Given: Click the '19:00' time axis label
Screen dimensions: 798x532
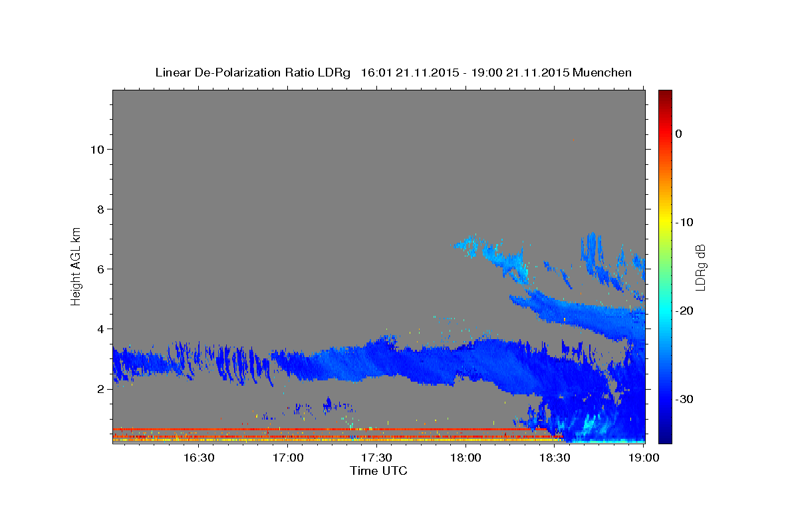Looking at the screenshot, I should (x=644, y=458).
